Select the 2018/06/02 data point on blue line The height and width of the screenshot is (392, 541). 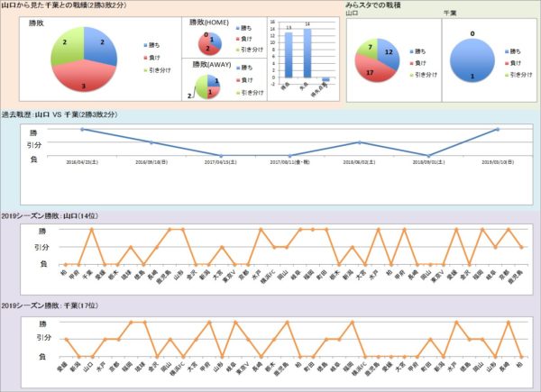coord(359,142)
